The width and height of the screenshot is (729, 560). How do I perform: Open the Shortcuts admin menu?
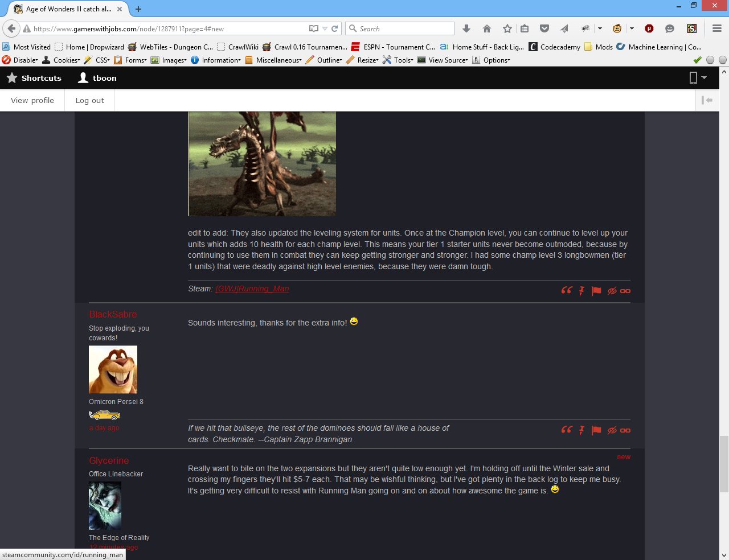click(34, 78)
